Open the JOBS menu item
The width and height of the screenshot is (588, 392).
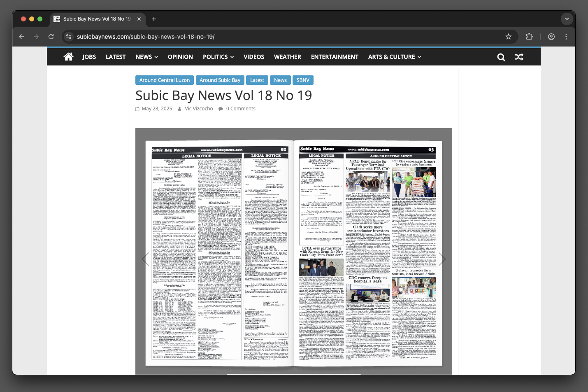[89, 57]
